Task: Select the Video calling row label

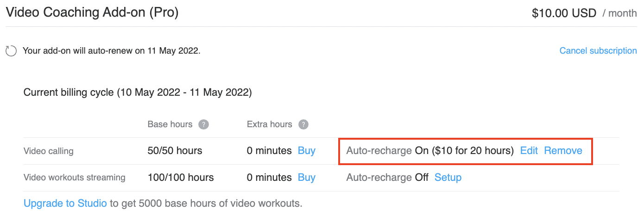Action: tap(49, 151)
